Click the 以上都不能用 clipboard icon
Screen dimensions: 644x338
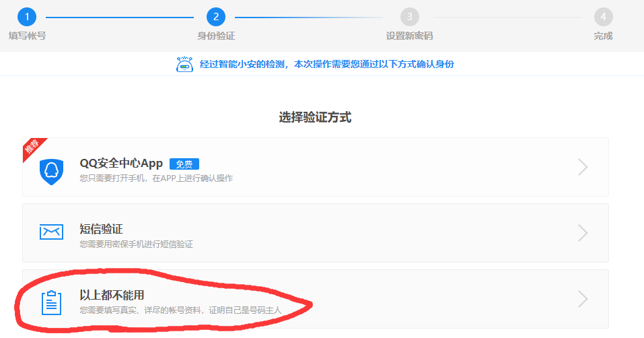click(51, 303)
